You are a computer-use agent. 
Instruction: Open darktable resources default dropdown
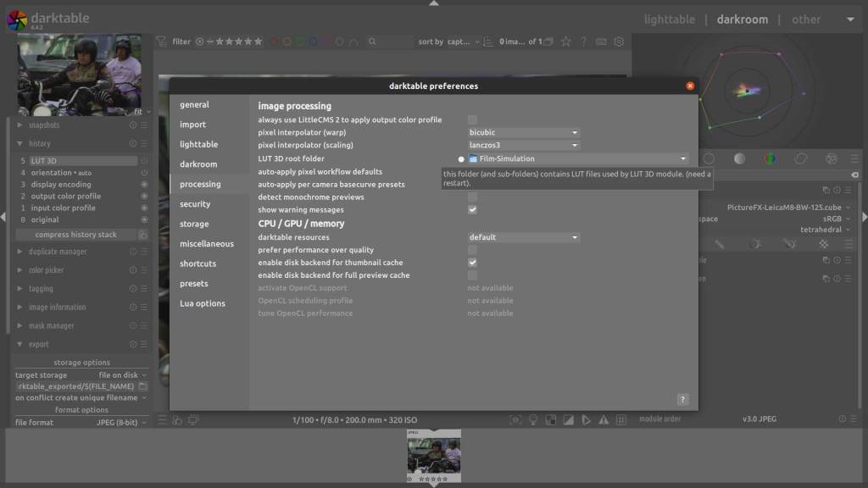click(x=524, y=237)
